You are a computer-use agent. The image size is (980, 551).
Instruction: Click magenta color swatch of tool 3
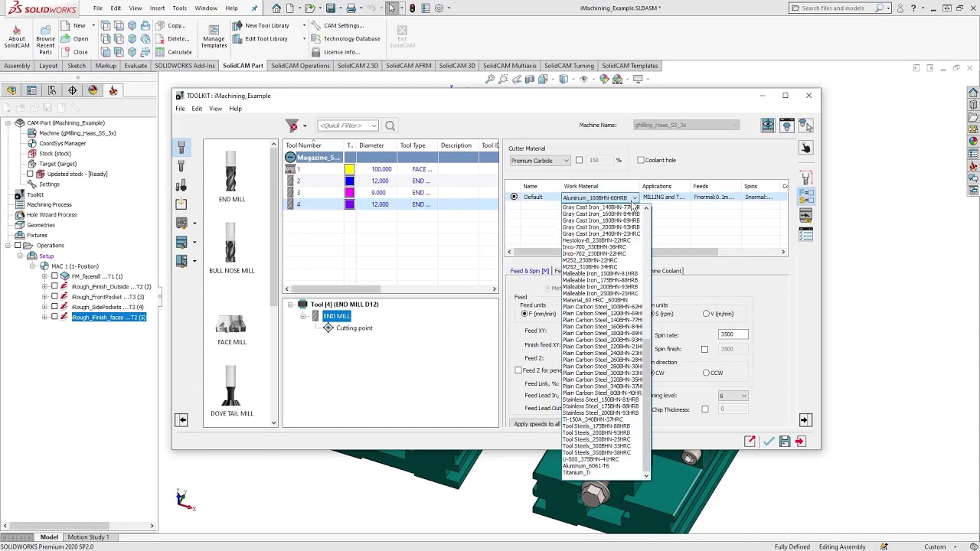(x=350, y=193)
